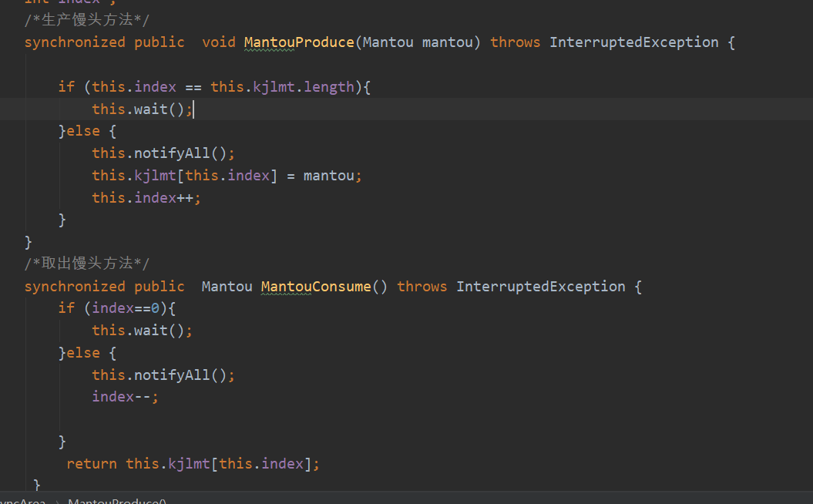Click the return keyword
This screenshot has height=504, width=813.
pyautogui.click(x=91, y=464)
